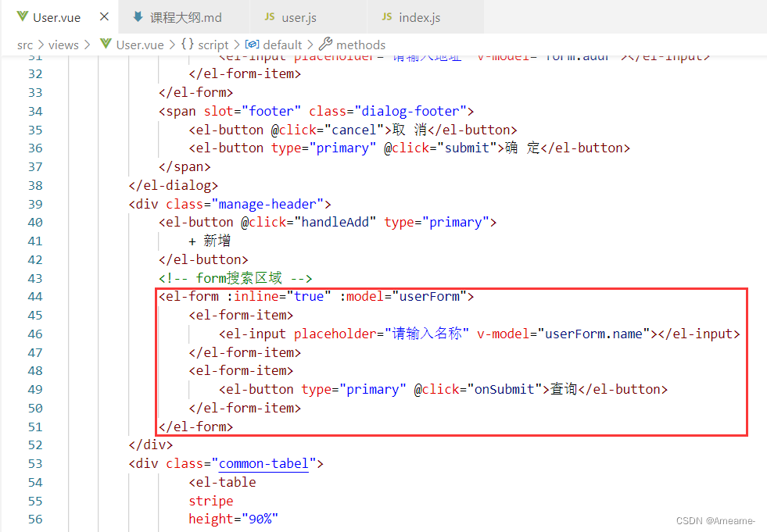
Task: Click the "manage-header" class value
Action: coord(267,205)
